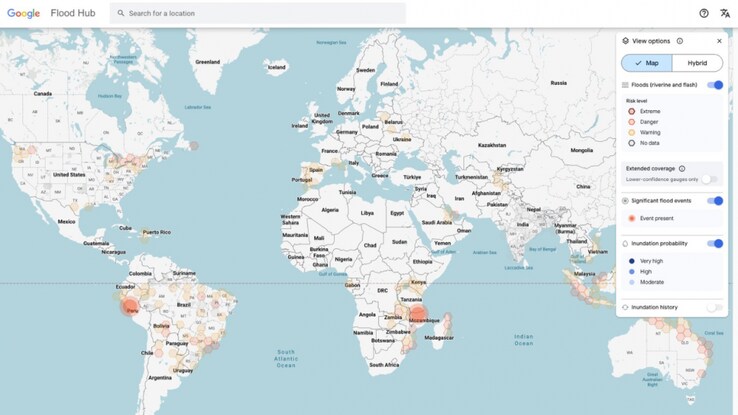Open the language translate icon
Screen dimensions: 738x415
tap(725, 13)
